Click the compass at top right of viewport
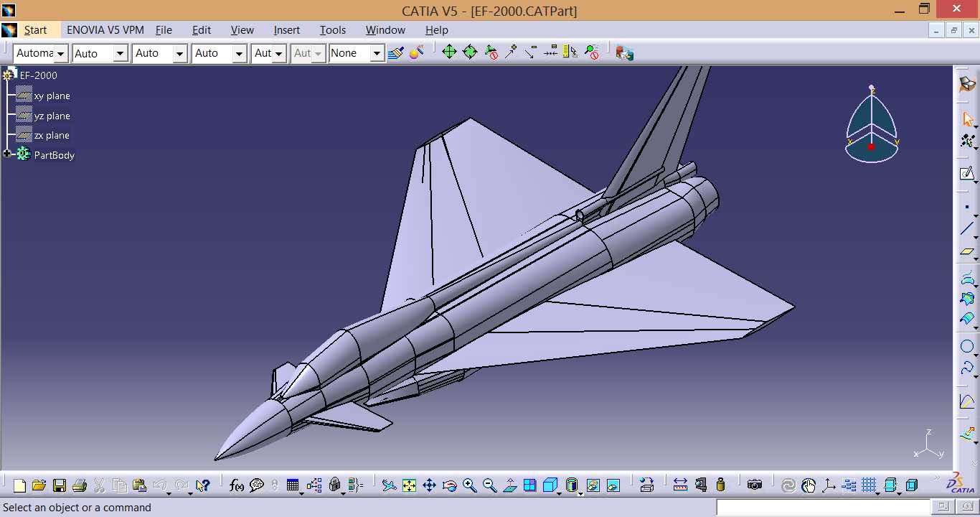This screenshot has width=980, height=517. pyautogui.click(x=872, y=124)
